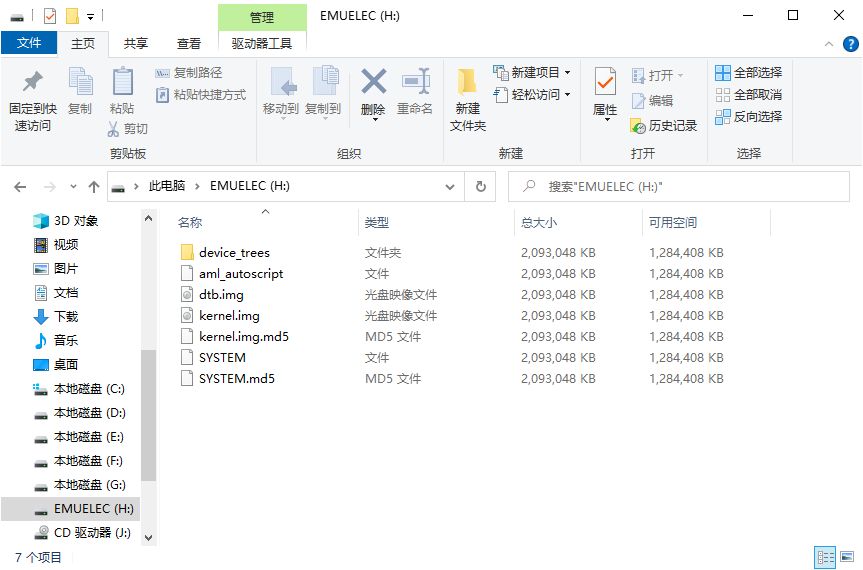Open the Open dropdown in ribbon

click(x=657, y=75)
